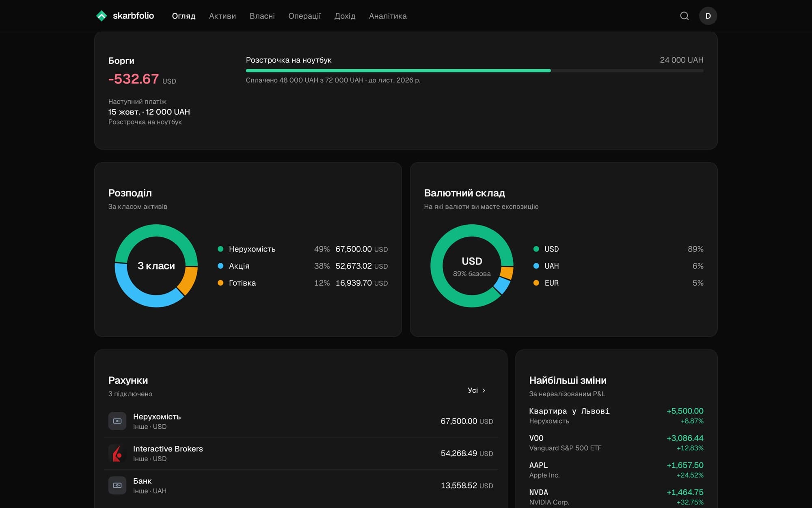
Task: Click the blue Акція legend dot
Action: pos(220,266)
